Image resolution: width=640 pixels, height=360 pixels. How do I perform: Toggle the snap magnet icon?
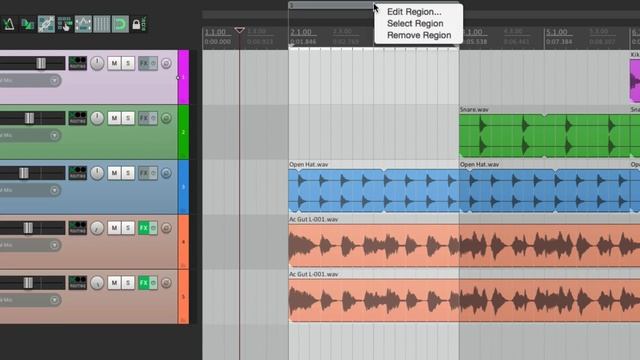coord(120,24)
